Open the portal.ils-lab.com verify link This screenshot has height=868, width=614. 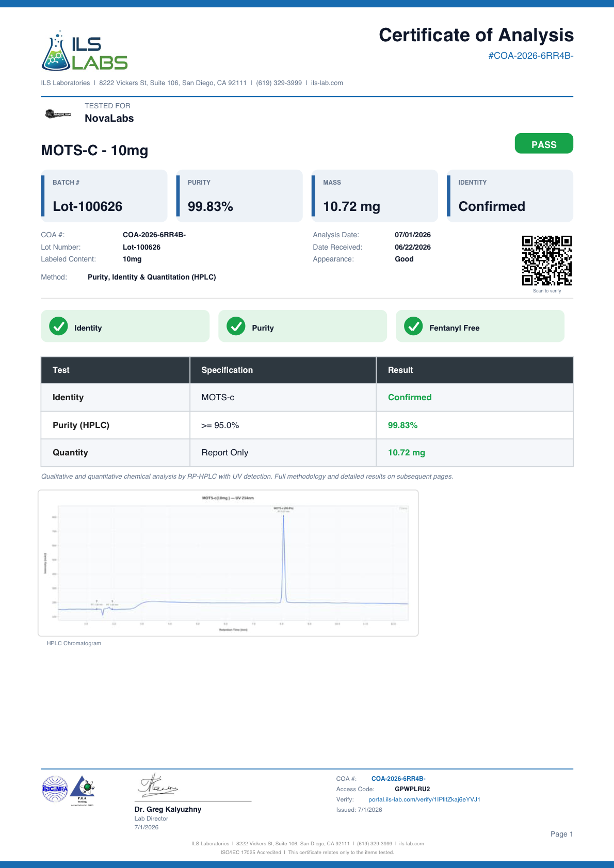coord(424,799)
